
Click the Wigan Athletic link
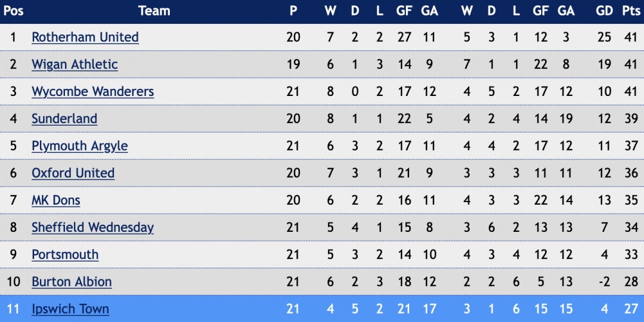pos(75,64)
